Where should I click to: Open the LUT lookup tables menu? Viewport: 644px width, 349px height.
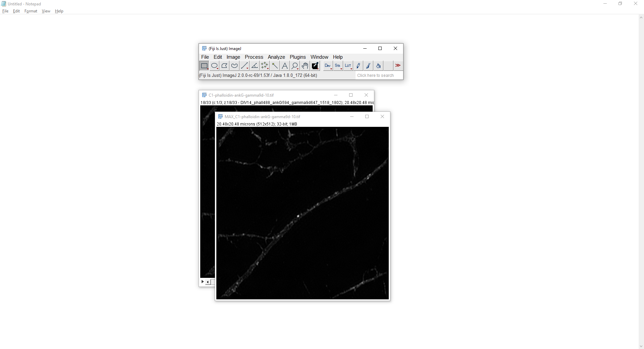tap(348, 66)
